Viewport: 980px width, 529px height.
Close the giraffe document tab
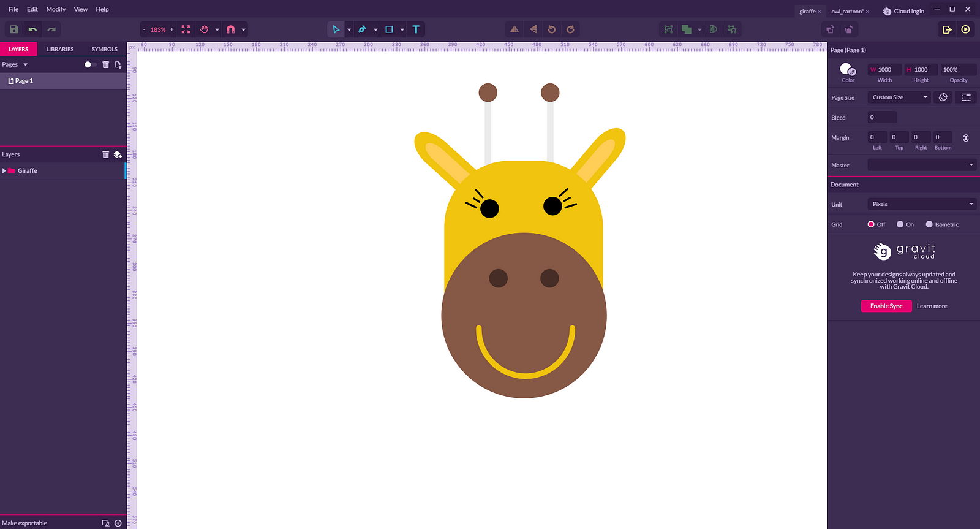[x=819, y=12]
